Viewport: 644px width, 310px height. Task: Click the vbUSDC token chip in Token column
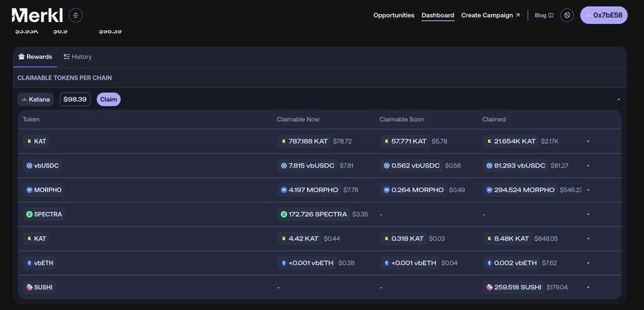(x=42, y=166)
